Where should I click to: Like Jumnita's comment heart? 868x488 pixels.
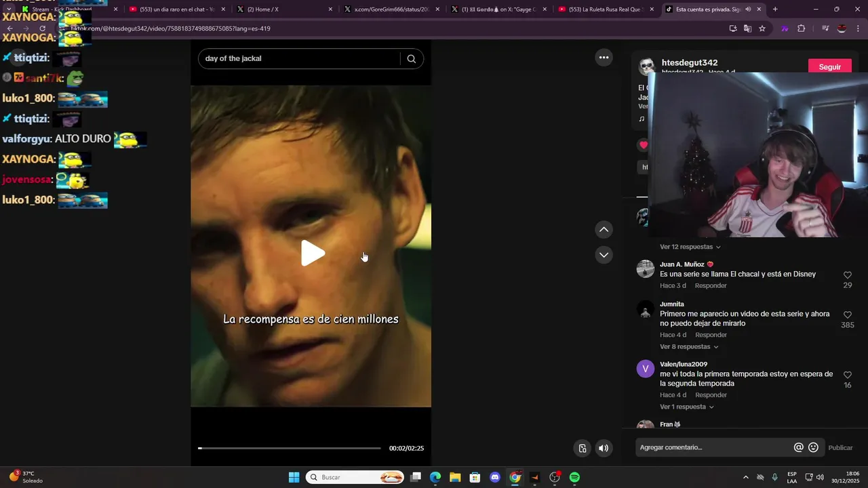point(848,315)
